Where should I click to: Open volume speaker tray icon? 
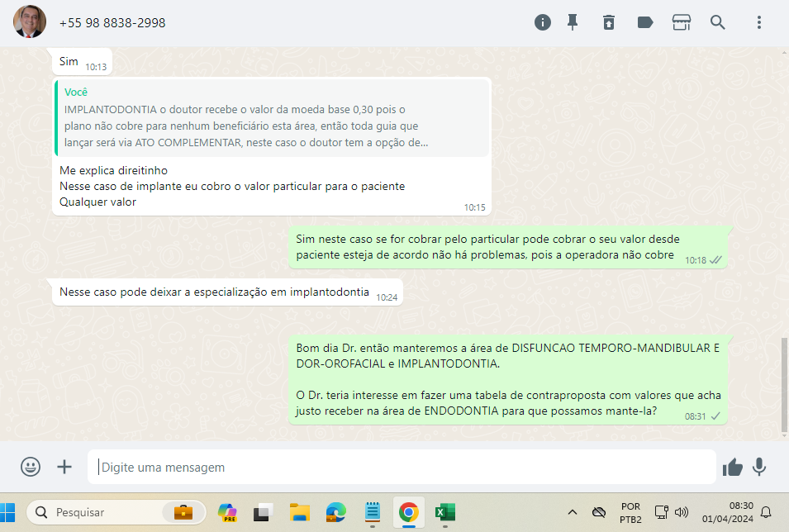682,512
